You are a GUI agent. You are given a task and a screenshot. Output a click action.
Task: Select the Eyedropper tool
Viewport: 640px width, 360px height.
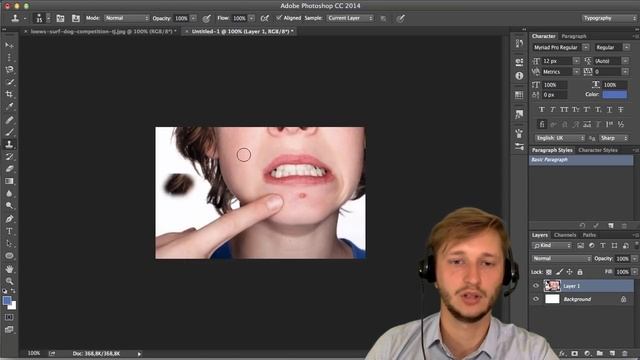9,107
